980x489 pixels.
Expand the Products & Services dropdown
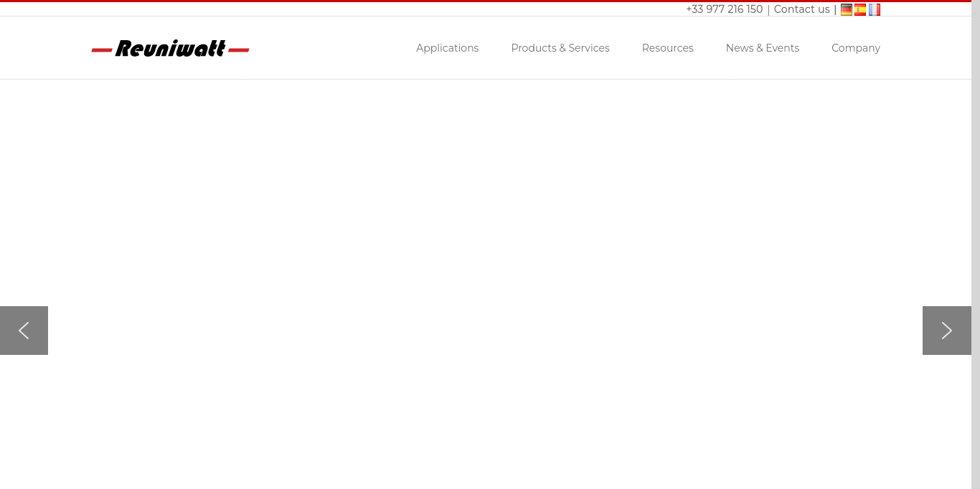(x=560, y=48)
